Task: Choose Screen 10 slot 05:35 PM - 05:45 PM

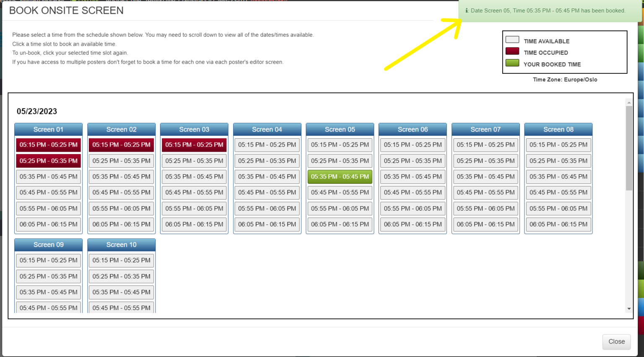Action: click(x=121, y=292)
